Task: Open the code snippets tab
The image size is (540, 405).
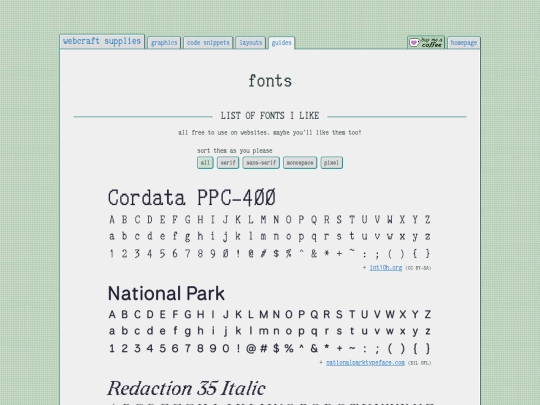Action: (x=208, y=43)
